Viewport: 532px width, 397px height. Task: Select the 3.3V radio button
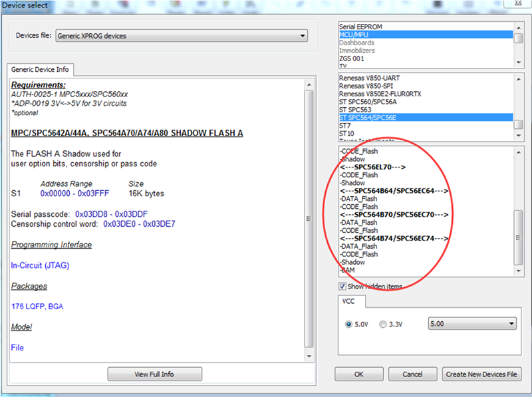coord(382,325)
